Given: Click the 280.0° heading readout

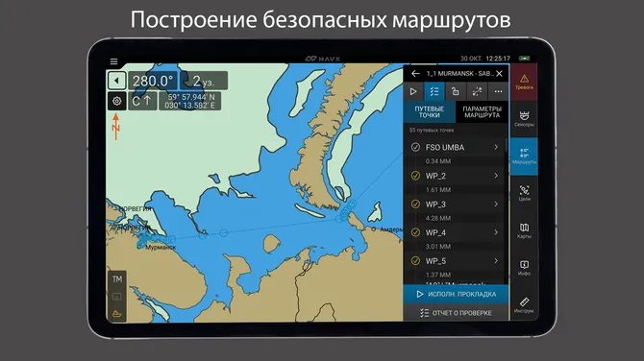Looking at the screenshot, I should coord(153,81).
